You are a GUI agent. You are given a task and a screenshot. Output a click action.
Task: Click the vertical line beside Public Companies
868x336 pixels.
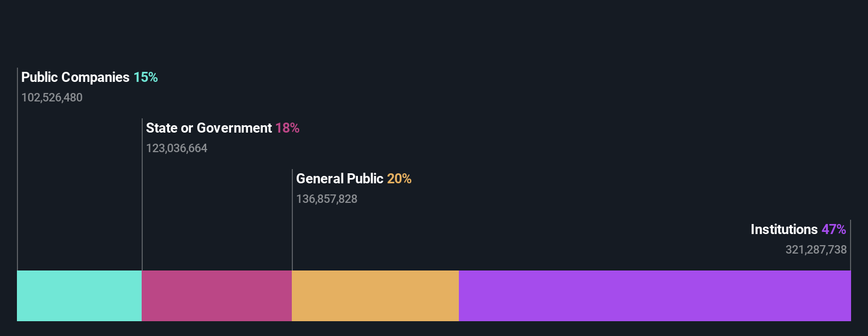pos(17,169)
